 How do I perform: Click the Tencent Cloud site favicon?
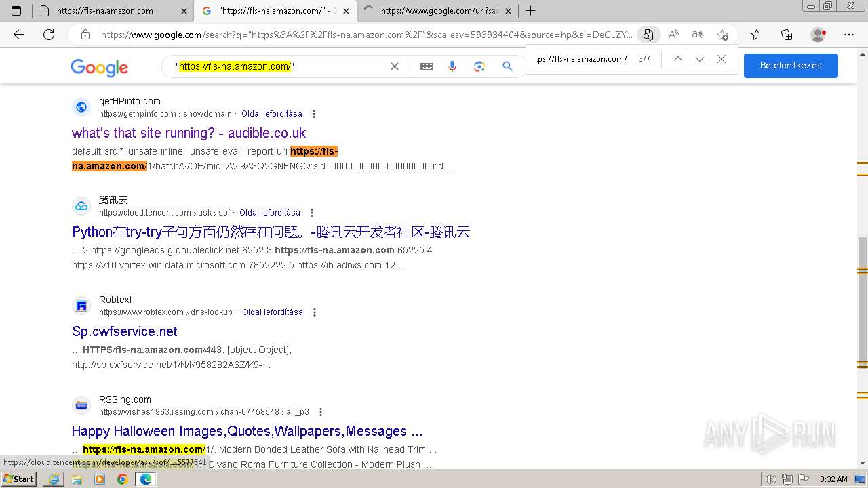click(x=81, y=206)
